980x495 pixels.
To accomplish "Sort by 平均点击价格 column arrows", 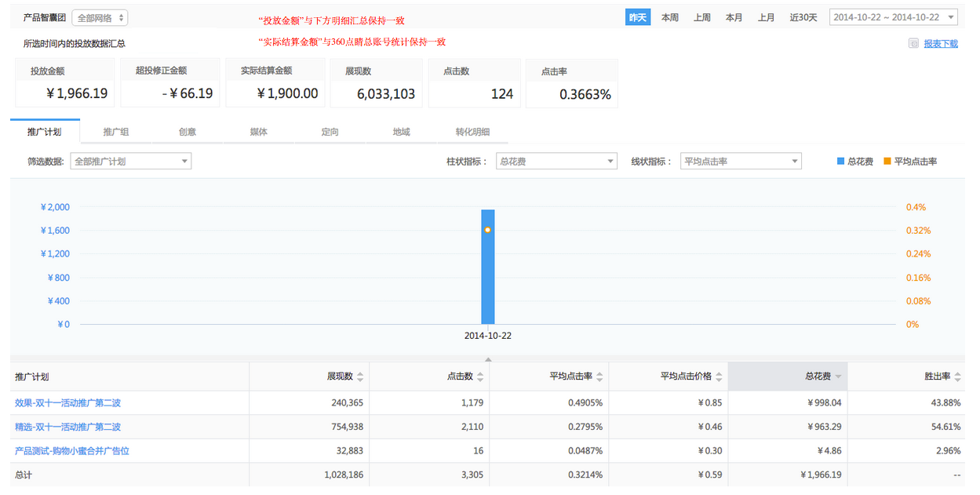I will click(719, 377).
